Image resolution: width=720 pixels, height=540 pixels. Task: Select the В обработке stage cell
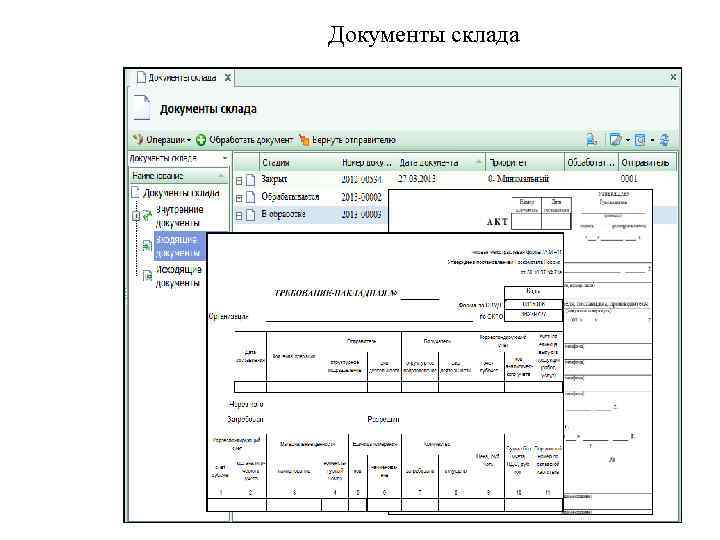(283, 214)
